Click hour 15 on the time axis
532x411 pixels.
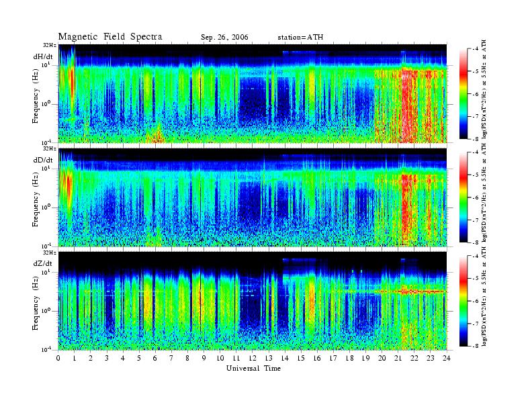[x=301, y=358]
